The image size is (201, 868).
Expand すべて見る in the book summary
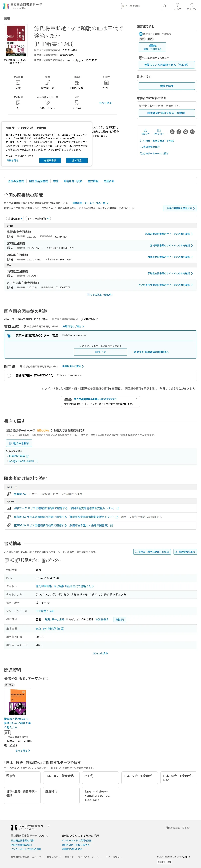[x=105, y=103]
